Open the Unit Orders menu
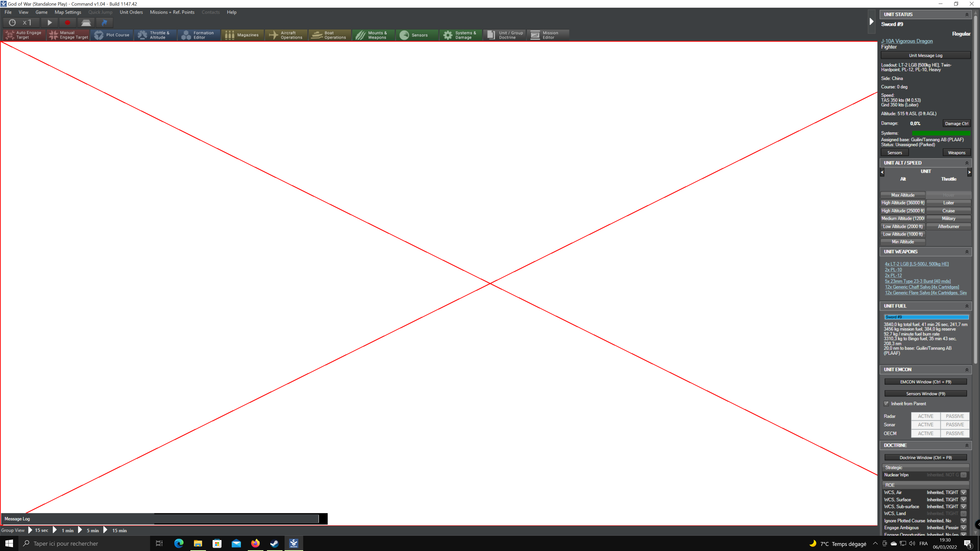The height and width of the screenshot is (551, 980). 131,12
